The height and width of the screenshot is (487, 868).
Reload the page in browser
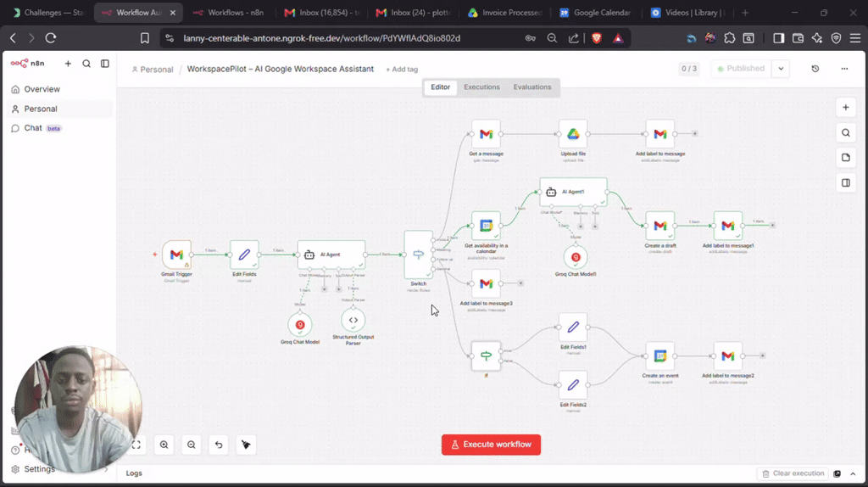51,38
